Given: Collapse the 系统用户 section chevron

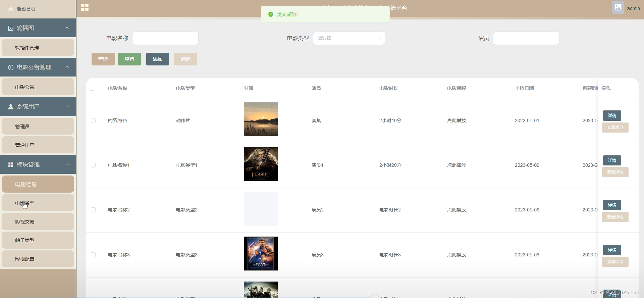Looking at the screenshot, I should (x=67, y=106).
